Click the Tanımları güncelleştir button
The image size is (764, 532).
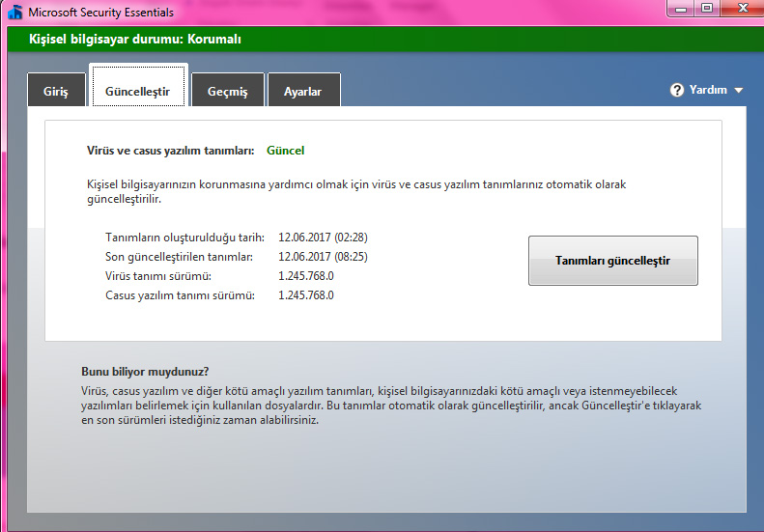pyautogui.click(x=613, y=261)
